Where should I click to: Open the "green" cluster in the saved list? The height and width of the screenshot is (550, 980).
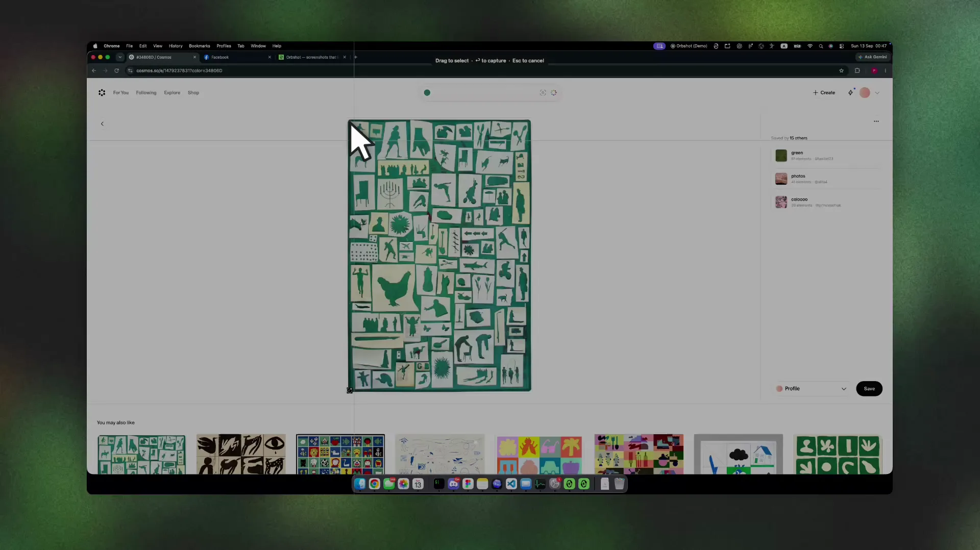click(827, 156)
